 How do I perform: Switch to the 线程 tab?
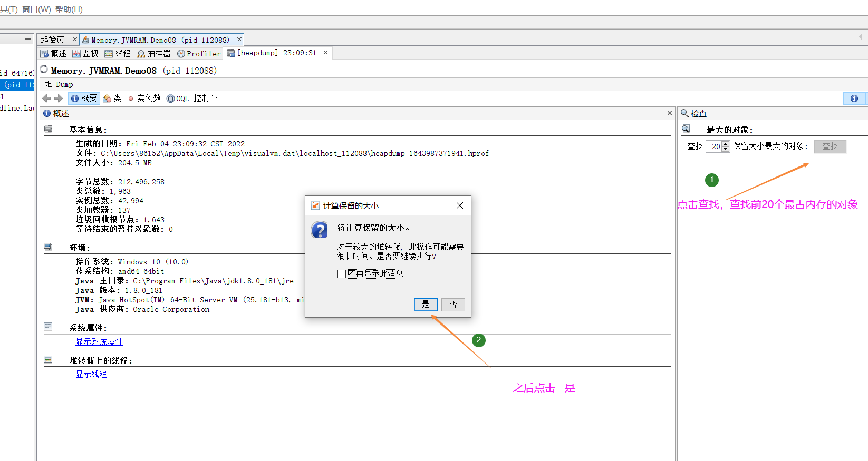117,53
